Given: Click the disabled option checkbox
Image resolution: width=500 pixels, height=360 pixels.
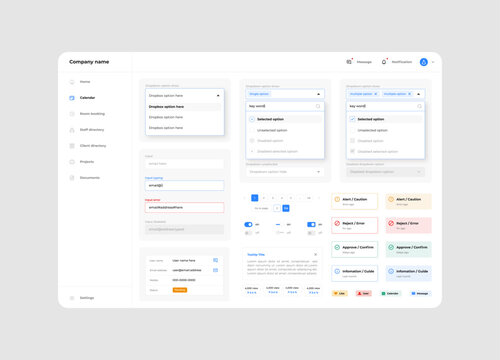Looking at the screenshot, I should click(x=352, y=141).
